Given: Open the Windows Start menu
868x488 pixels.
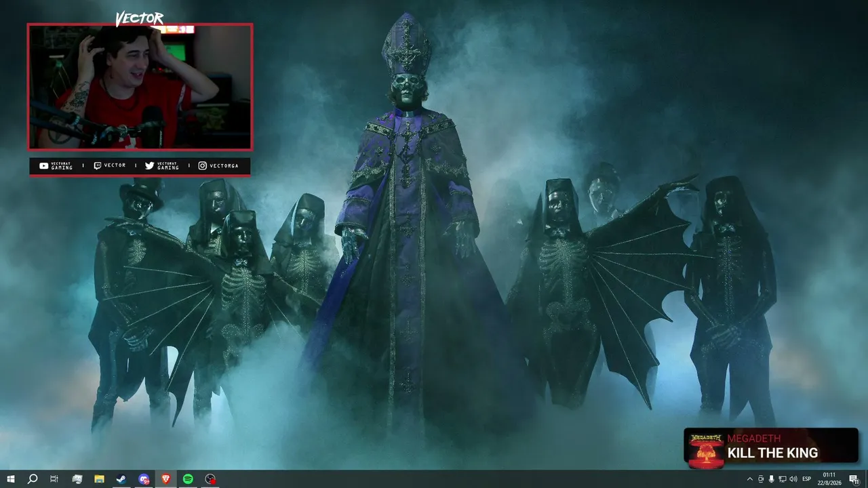Looking at the screenshot, I should (11, 479).
